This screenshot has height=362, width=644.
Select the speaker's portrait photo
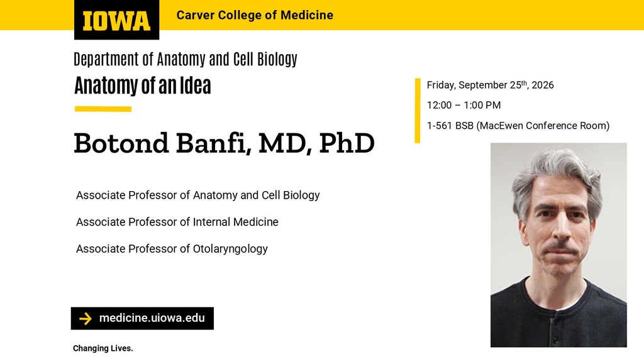pyautogui.click(x=558, y=245)
